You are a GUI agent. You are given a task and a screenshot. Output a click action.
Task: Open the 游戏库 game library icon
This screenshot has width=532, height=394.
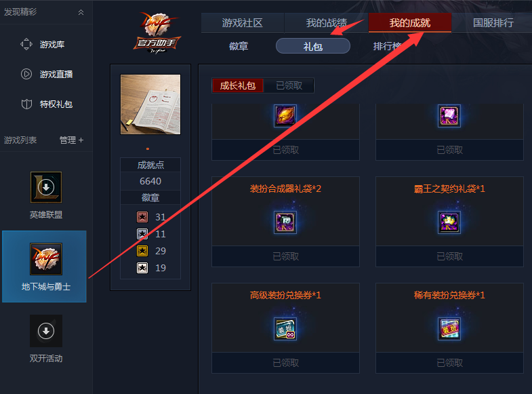point(26,44)
